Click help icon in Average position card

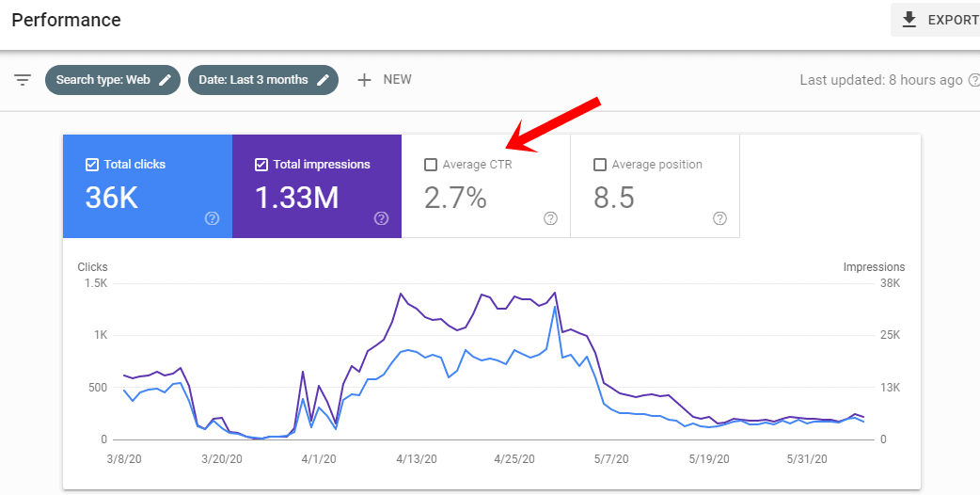(x=719, y=218)
